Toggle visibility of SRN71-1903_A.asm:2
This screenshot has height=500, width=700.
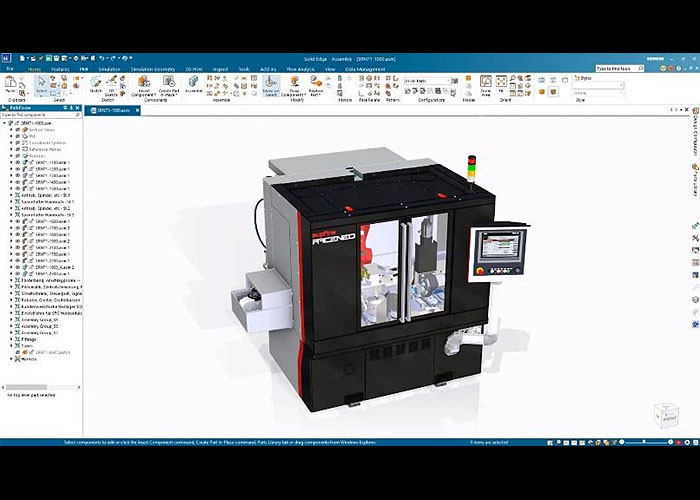(18, 267)
